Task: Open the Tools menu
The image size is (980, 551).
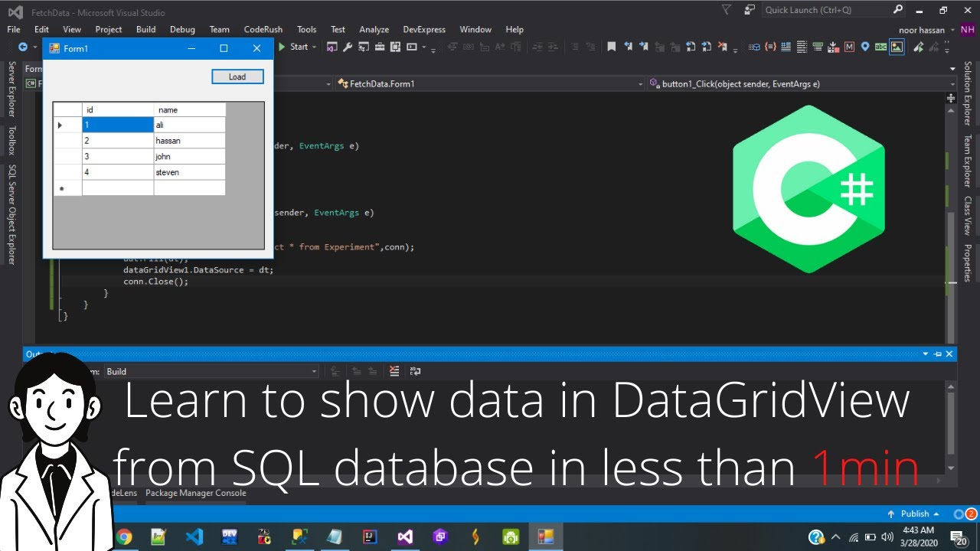Action: (x=306, y=29)
